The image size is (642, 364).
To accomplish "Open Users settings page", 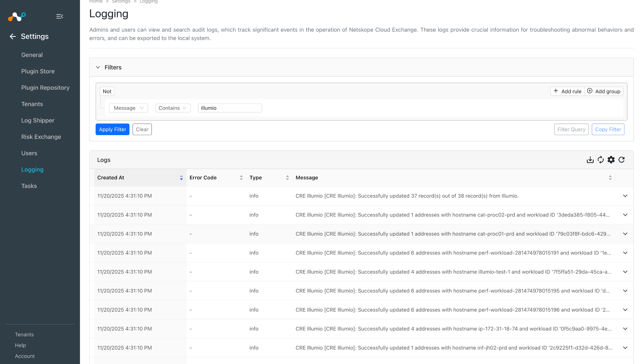I will click(x=29, y=153).
